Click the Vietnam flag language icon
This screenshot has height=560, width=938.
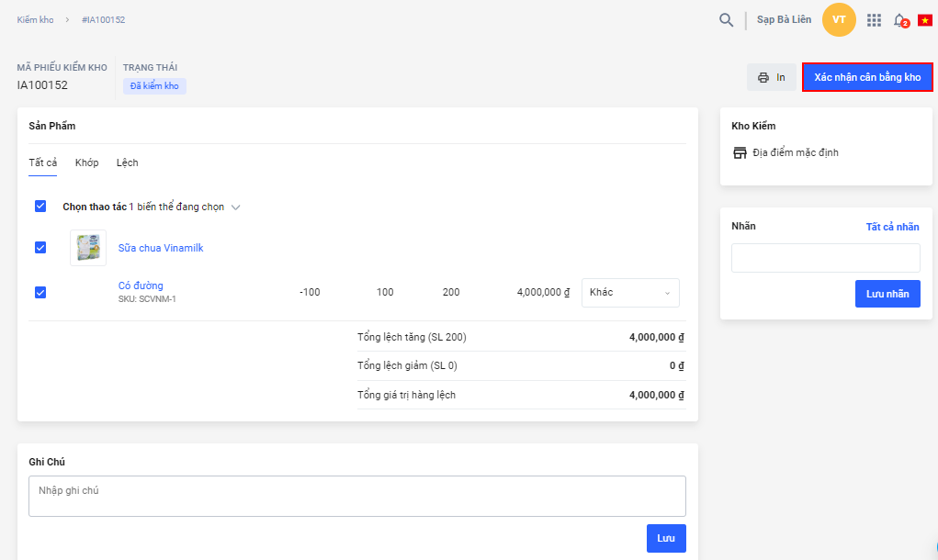pyautogui.click(x=924, y=20)
